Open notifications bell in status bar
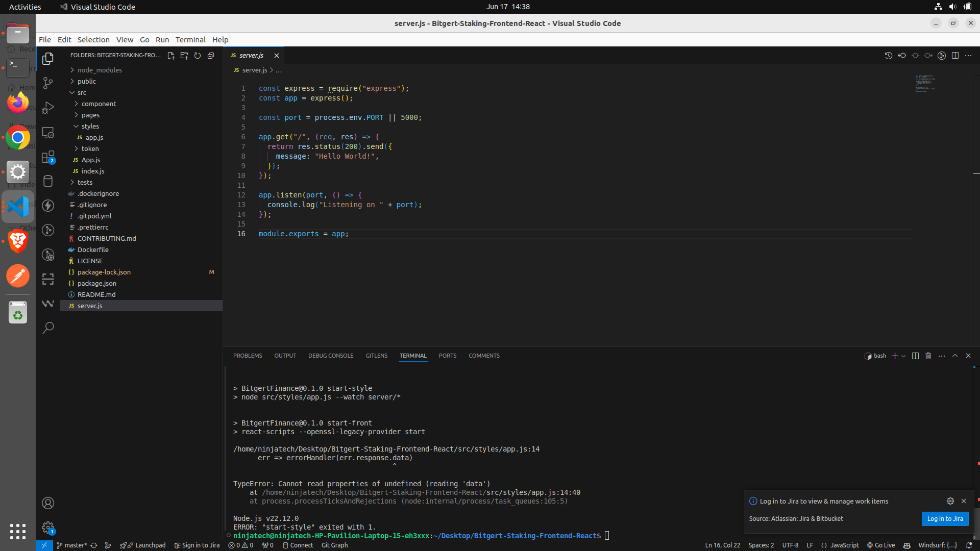 969,545
